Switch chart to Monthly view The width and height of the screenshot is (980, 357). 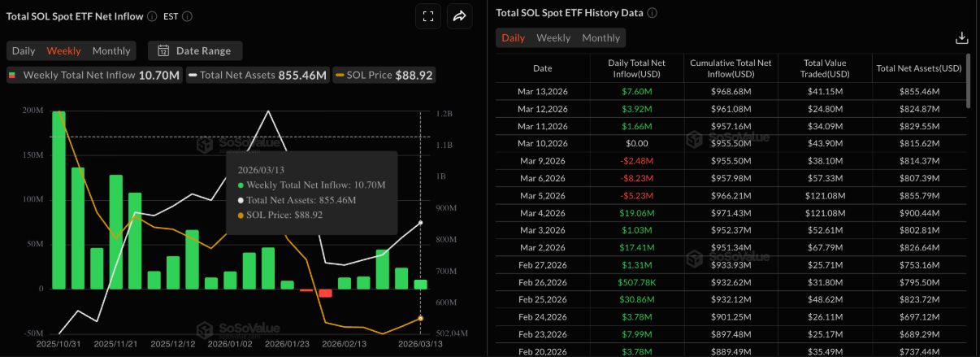111,50
